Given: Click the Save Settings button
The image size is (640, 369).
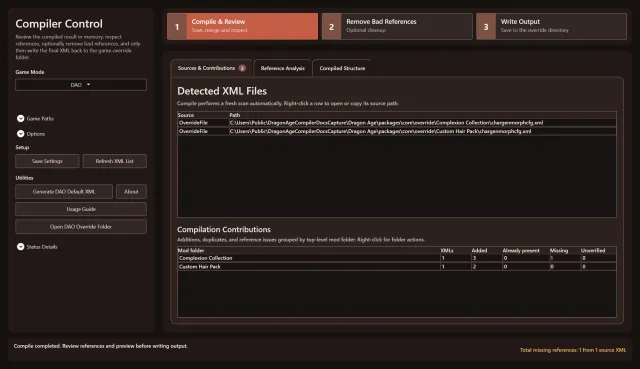Looking at the screenshot, I should [x=47, y=161].
